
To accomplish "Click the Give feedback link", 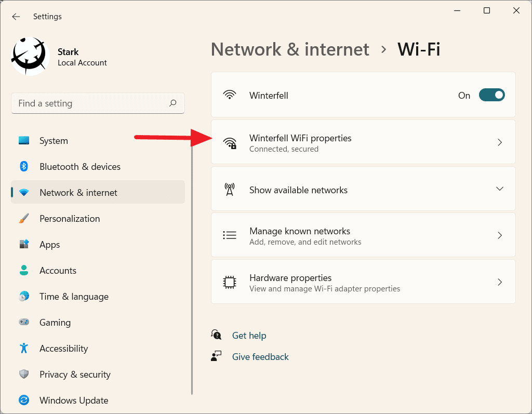I will 260,356.
